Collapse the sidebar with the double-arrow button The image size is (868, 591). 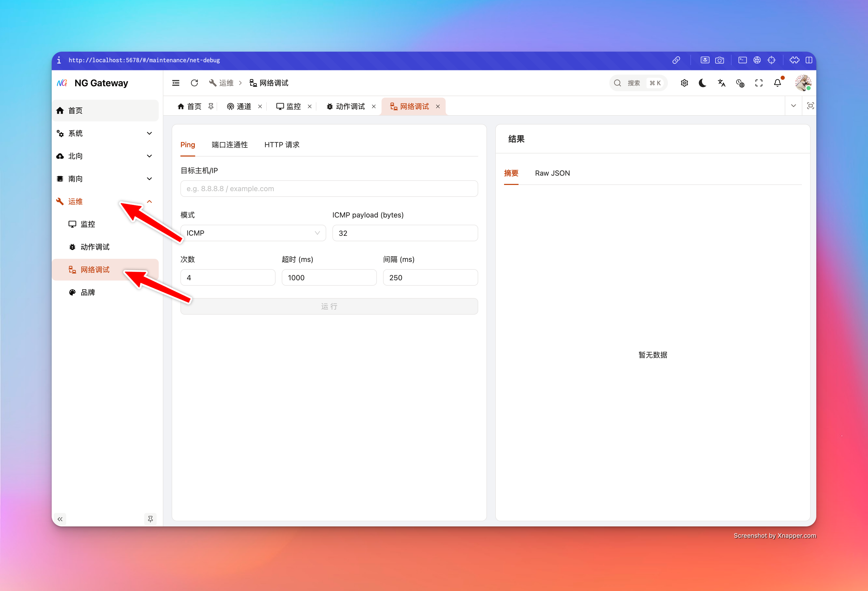coord(60,519)
